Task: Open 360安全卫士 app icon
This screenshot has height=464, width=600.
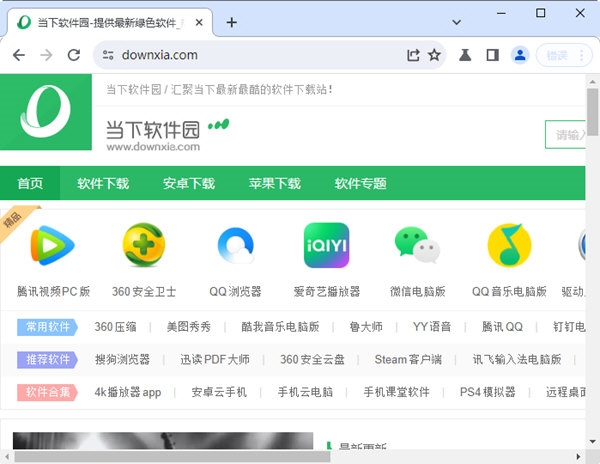Action: click(144, 245)
